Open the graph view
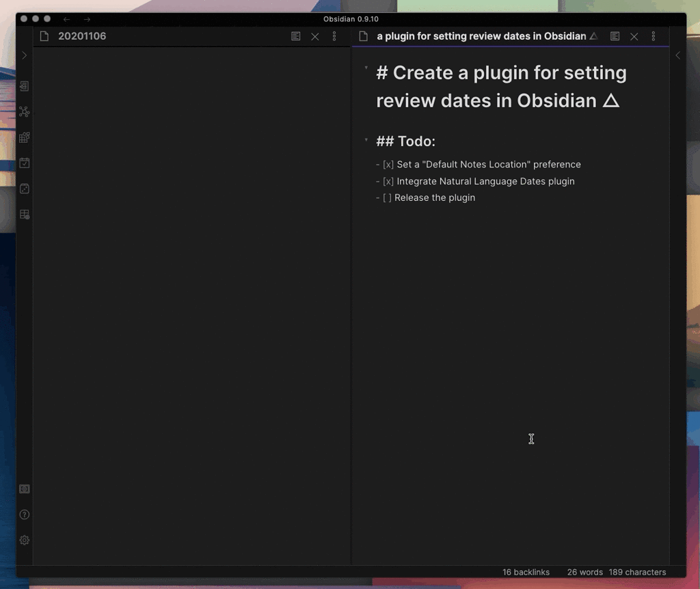The height and width of the screenshot is (589, 700). [24, 112]
